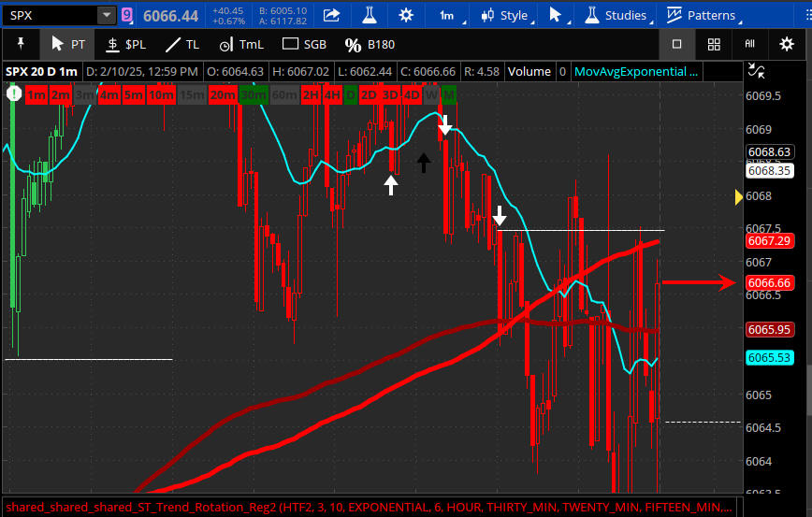Toggle the All drawings button
The width and height of the screenshot is (812, 517).
point(749,44)
